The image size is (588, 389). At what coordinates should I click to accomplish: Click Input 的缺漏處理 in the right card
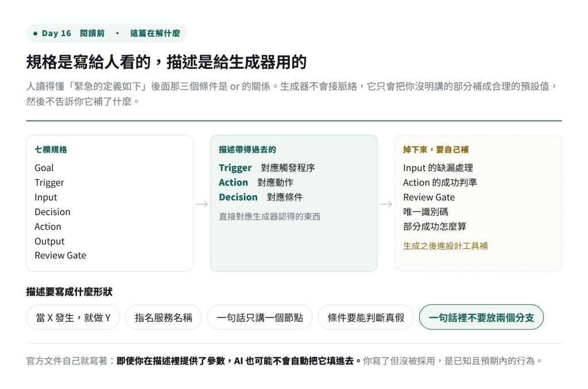pyautogui.click(x=438, y=168)
